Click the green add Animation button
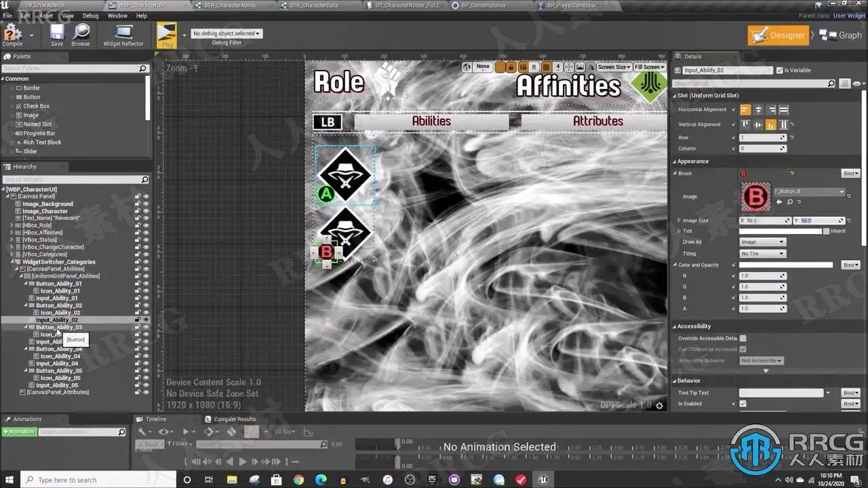Image resolution: width=868 pixels, height=488 pixels. click(20, 432)
